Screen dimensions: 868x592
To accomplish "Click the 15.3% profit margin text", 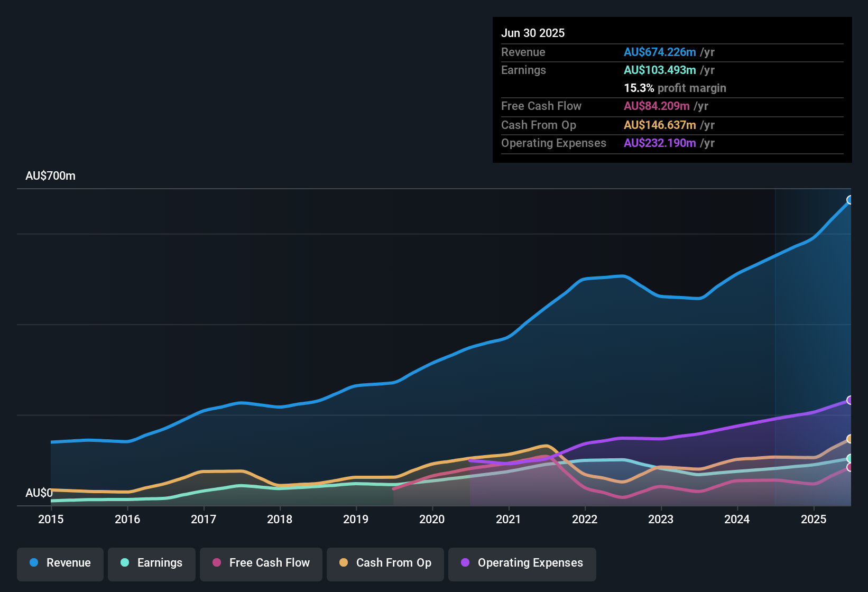I will [675, 88].
